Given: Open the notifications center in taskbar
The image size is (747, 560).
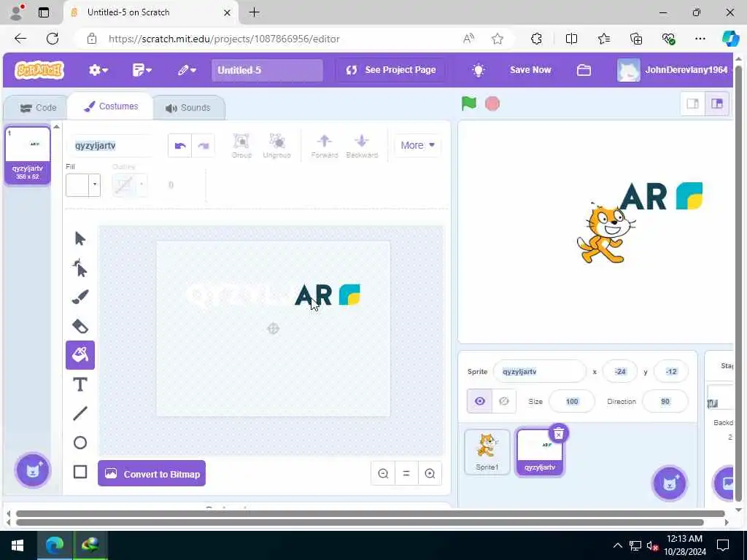Looking at the screenshot, I should (x=723, y=545).
